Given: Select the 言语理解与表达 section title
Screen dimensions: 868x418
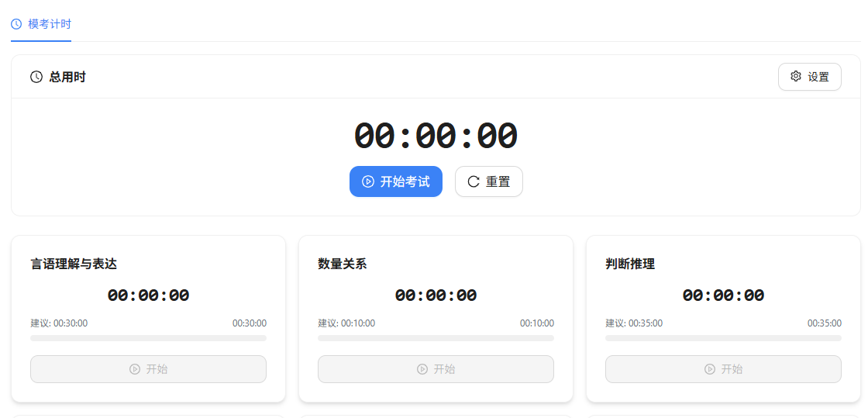Looking at the screenshot, I should [74, 264].
